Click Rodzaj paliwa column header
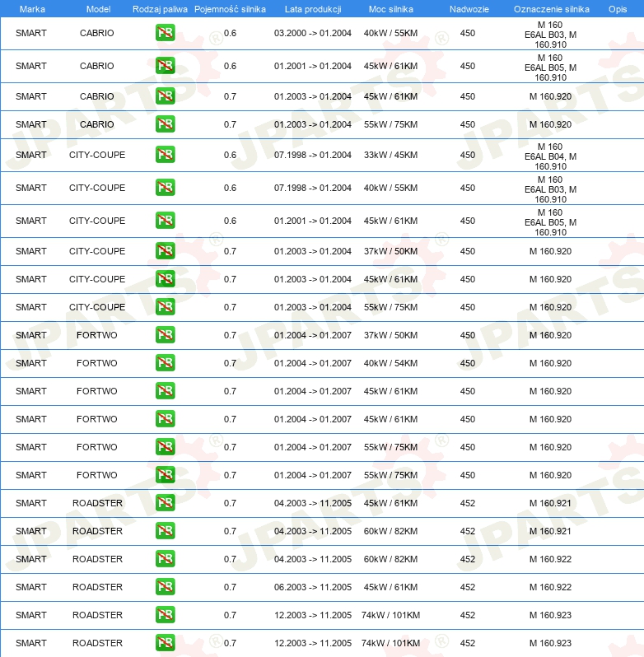The height and width of the screenshot is (657, 644). tap(160, 9)
